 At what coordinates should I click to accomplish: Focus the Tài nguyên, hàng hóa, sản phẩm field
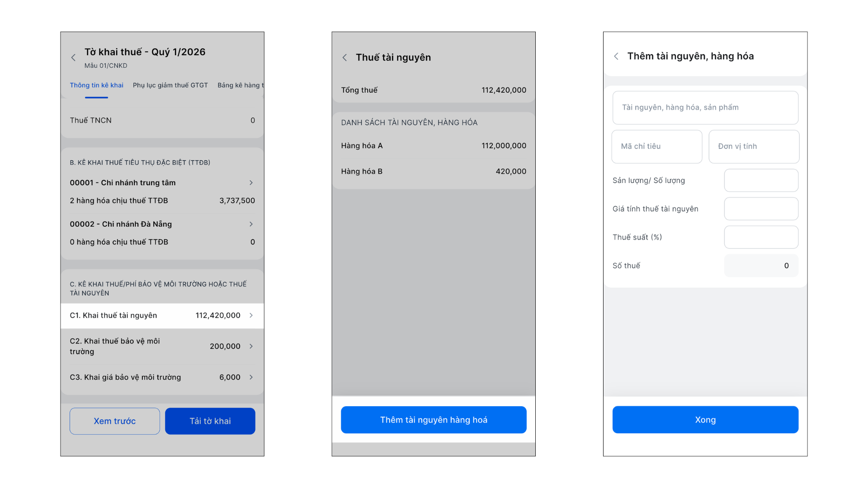point(705,108)
